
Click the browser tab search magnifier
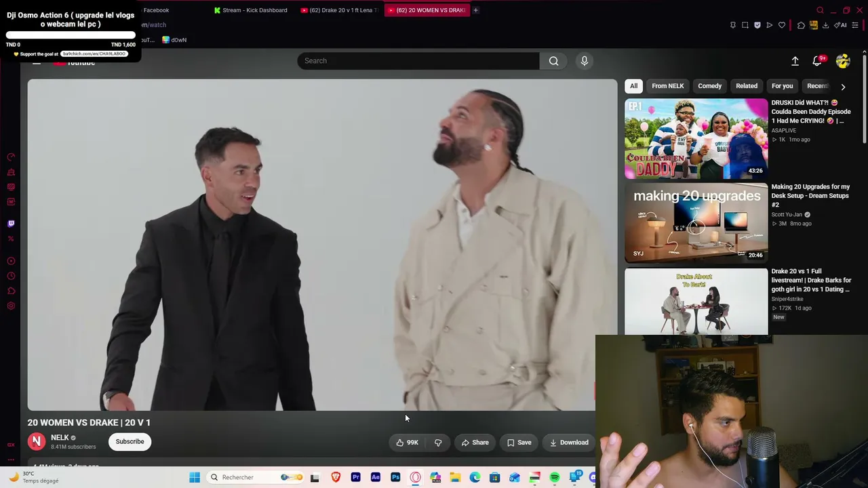(x=821, y=10)
